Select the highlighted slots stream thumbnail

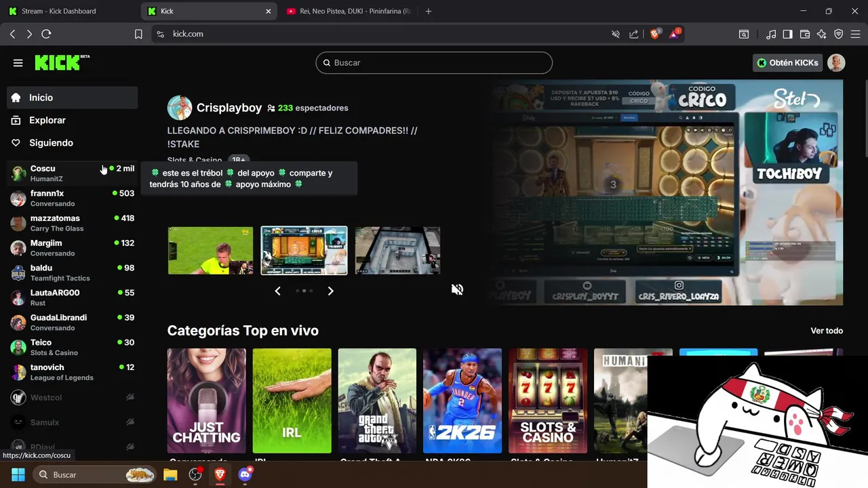(304, 251)
